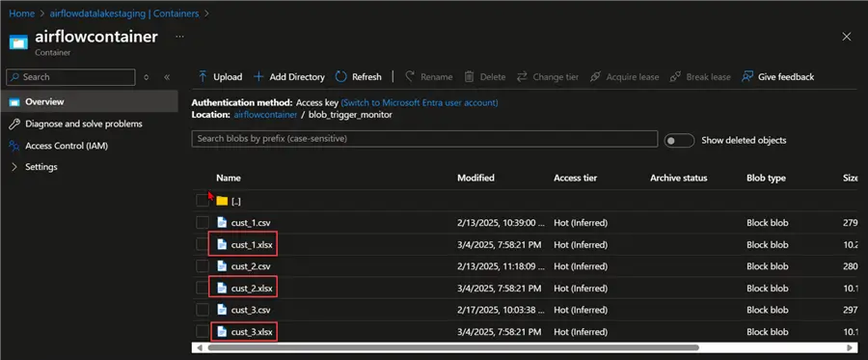
Task: Select the cust_2.xlsx row checkbox
Action: [203, 288]
